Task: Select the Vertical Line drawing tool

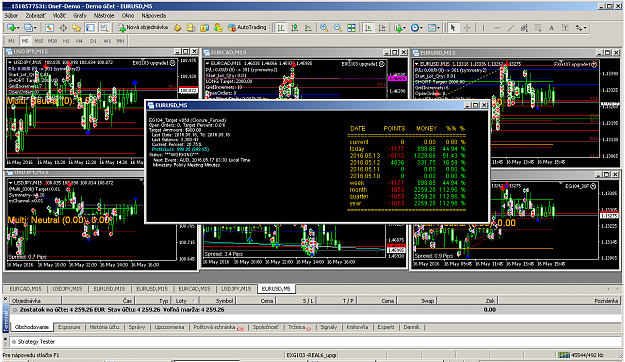Action: 483,28
